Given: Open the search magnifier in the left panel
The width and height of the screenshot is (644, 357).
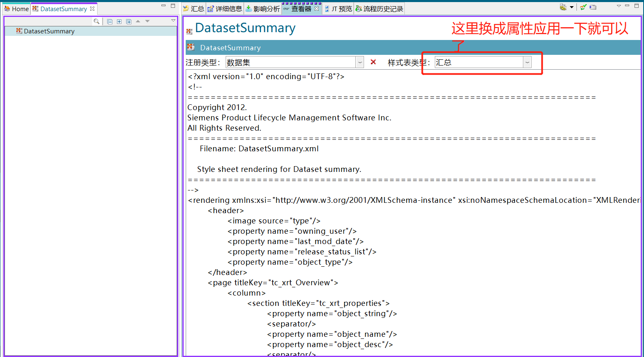Looking at the screenshot, I should pos(96,21).
